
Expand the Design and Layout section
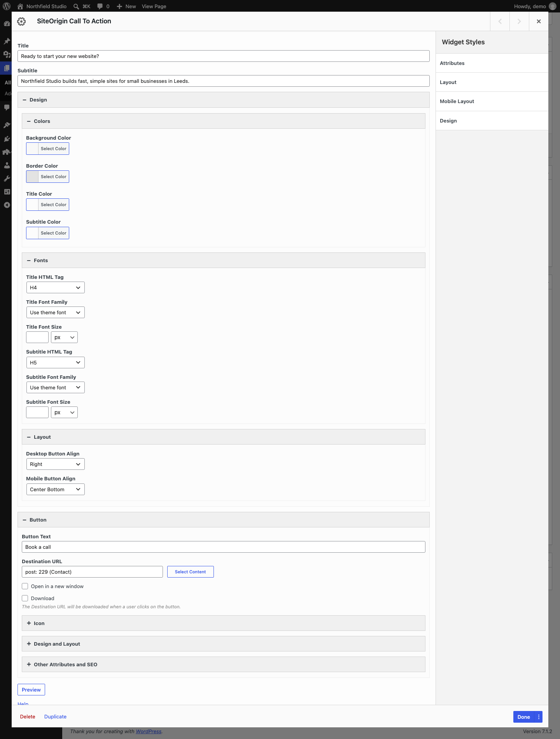pyautogui.click(x=223, y=644)
